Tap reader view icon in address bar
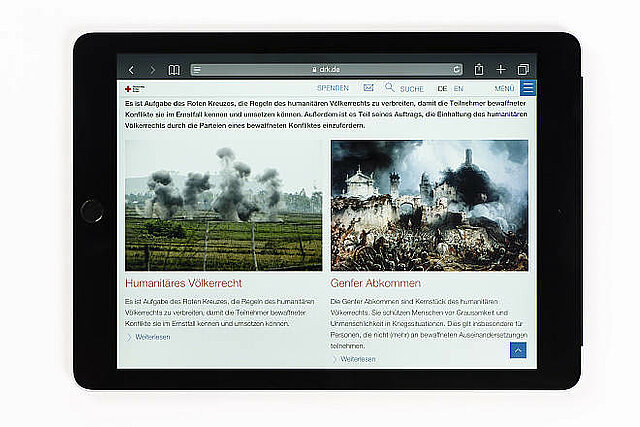 [197, 70]
